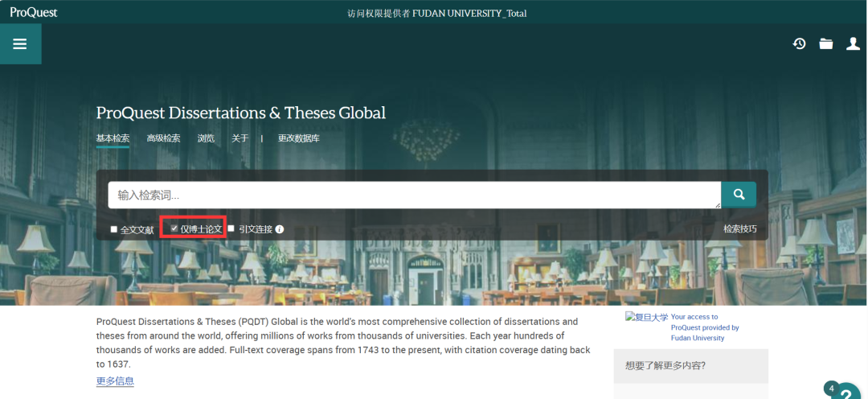
Task: Open the 检索技巧 link
Action: (740, 229)
